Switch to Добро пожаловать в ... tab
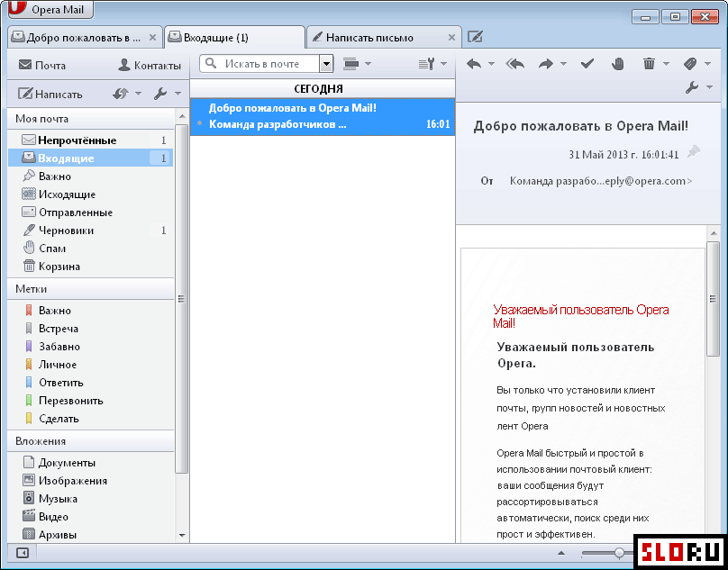 pyautogui.click(x=85, y=38)
